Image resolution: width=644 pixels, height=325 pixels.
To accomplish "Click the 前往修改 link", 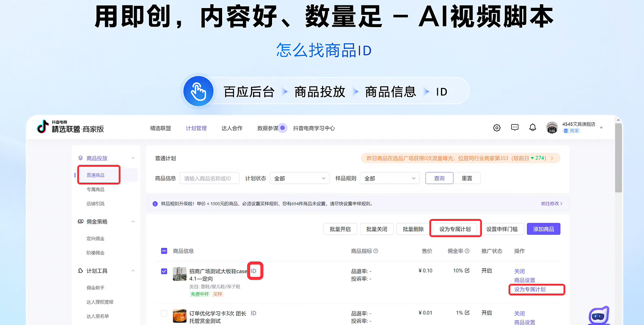I will (551, 203).
